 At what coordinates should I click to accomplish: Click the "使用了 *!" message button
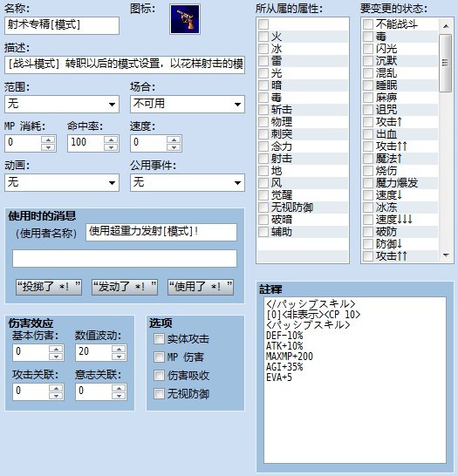201,287
